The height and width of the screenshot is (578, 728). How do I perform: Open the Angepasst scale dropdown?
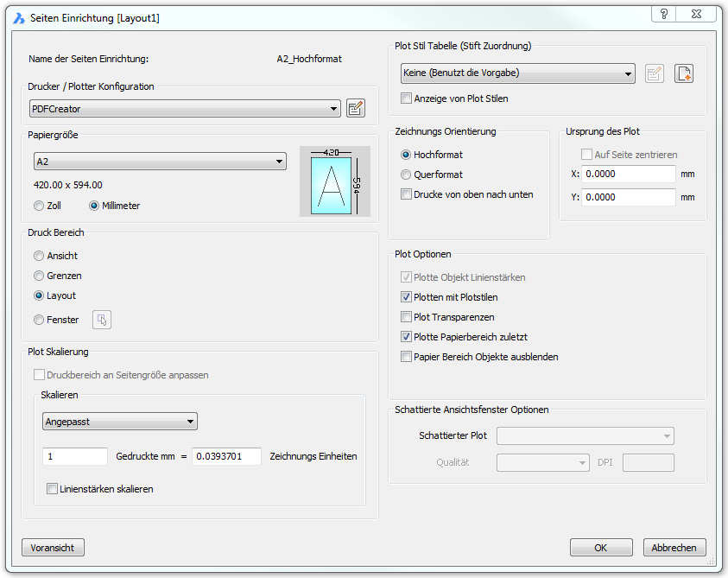[120, 422]
